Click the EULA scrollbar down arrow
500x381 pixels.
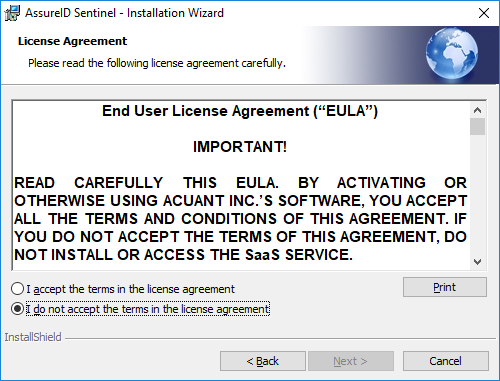(477, 262)
